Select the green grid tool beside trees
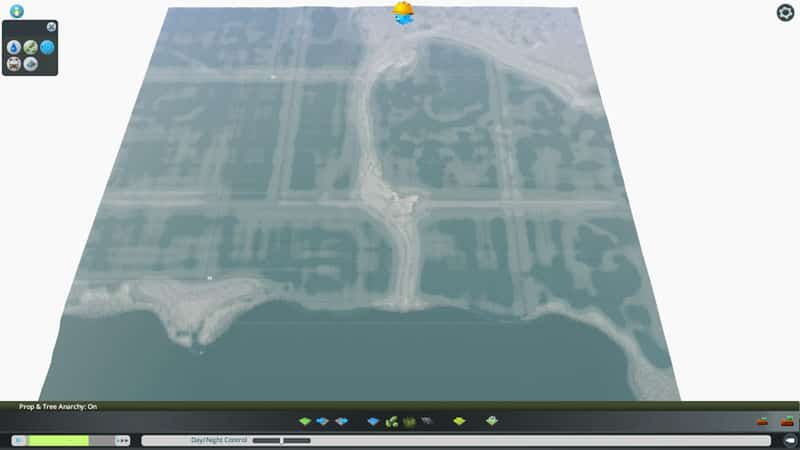800x450 pixels. 409,422
